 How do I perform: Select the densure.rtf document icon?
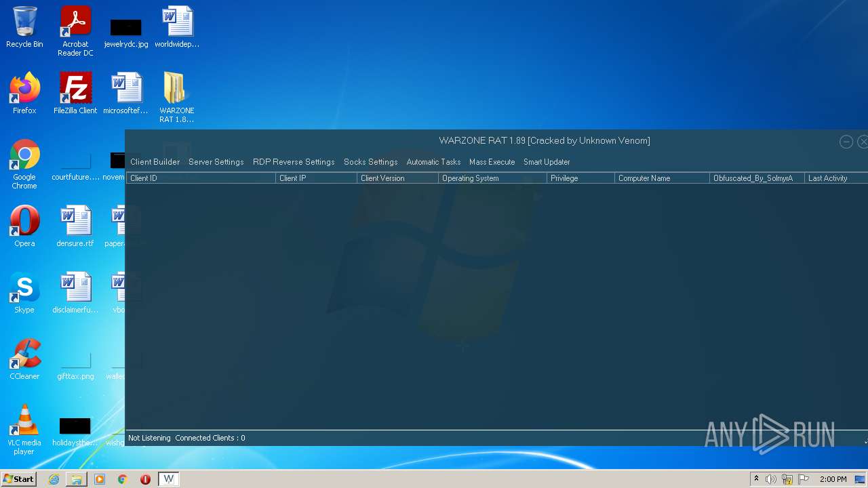[x=75, y=226]
